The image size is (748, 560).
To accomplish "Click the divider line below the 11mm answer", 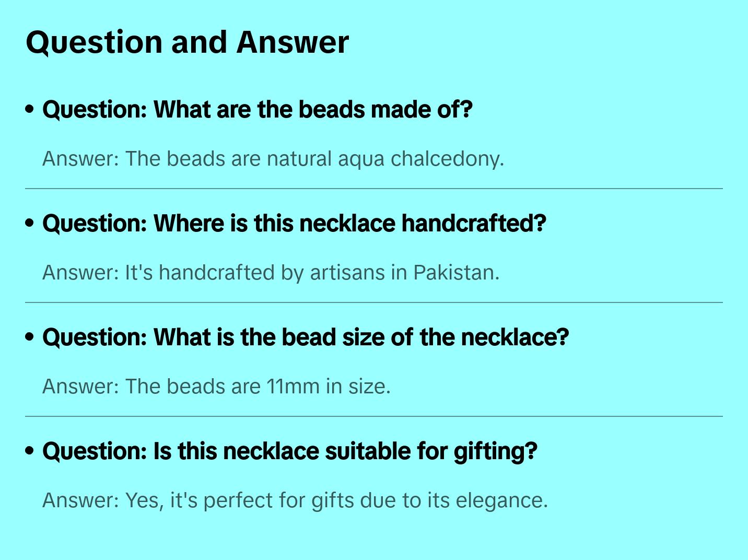I will pyautogui.click(x=374, y=416).
